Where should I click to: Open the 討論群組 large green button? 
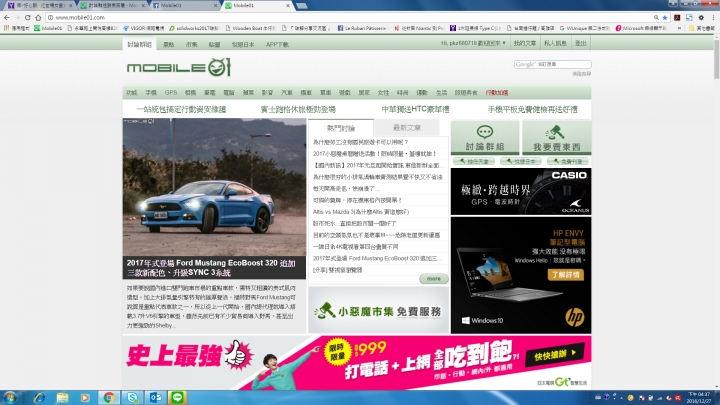coord(485,137)
